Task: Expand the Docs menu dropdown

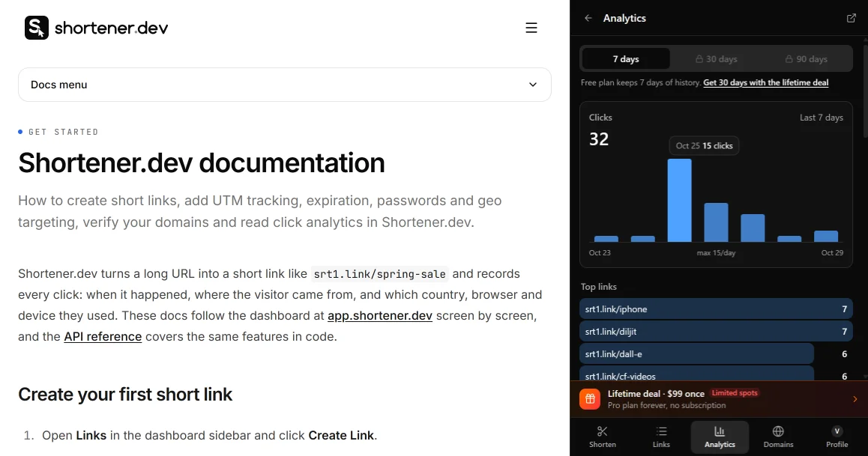Action: (285, 85)
